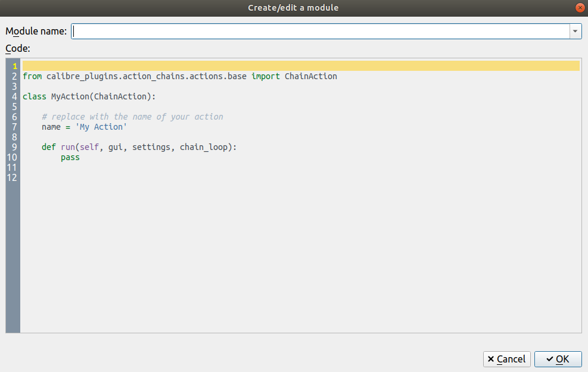Click the 'chain_loop' parameter on line 9
This screenshot has height=372, width=588.
tap(204, 147)
